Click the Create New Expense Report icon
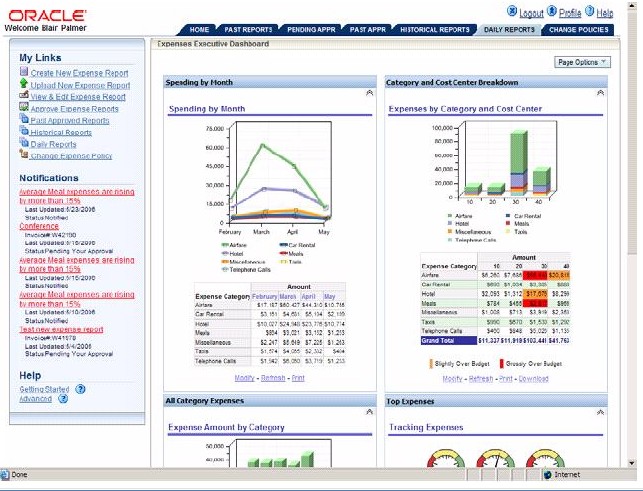 [24, 71]
